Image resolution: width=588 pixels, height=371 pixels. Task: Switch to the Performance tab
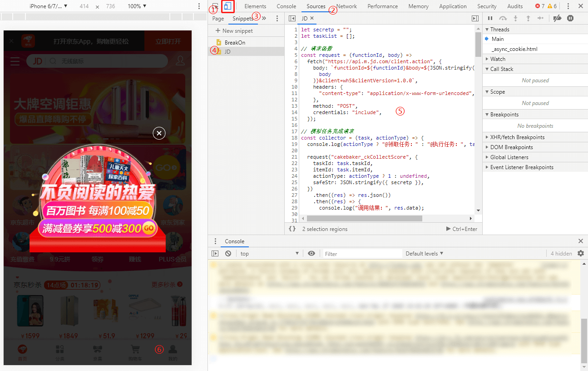(x=383, y=6)
